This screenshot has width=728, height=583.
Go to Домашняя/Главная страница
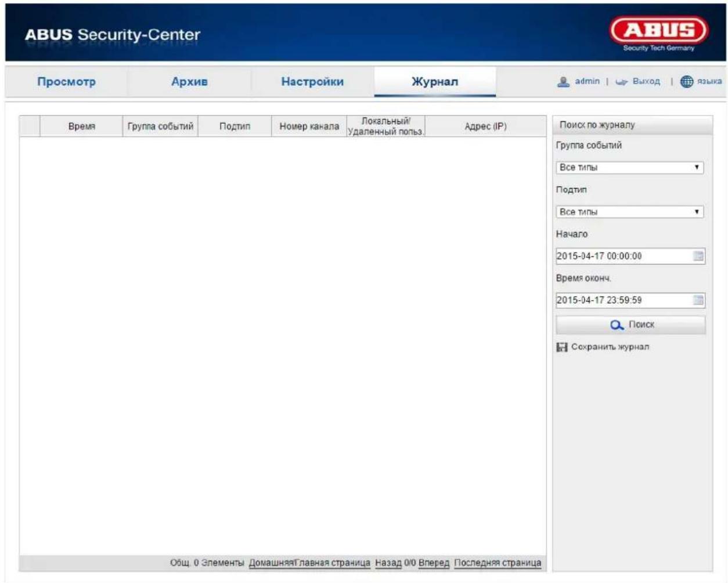click(309, 563)
